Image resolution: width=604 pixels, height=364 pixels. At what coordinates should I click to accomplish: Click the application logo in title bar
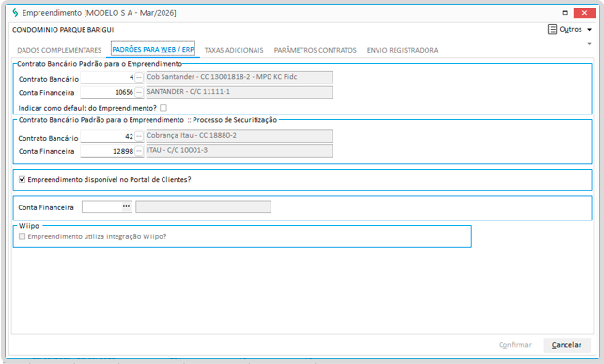(15, 13)
